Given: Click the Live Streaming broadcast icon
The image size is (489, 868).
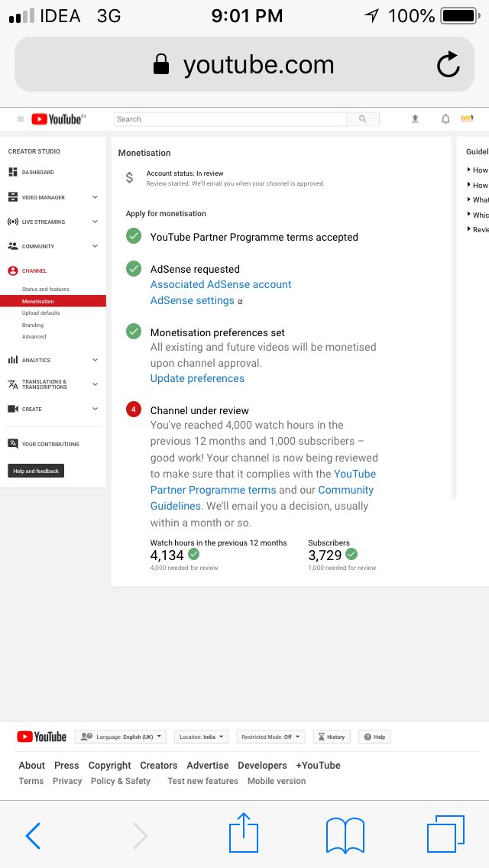Looking at the screenshot, I should coord(13,222).
